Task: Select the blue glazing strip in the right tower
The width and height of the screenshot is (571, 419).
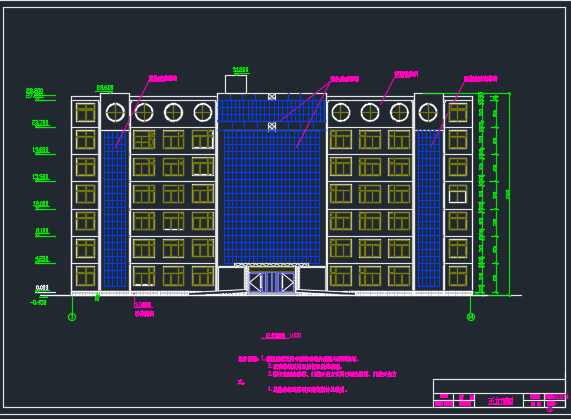Action: [x=429, y=209]
